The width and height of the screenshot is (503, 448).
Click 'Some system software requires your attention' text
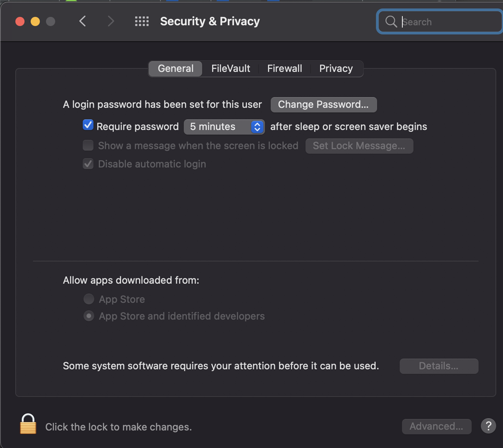click(x=221, y=366)
